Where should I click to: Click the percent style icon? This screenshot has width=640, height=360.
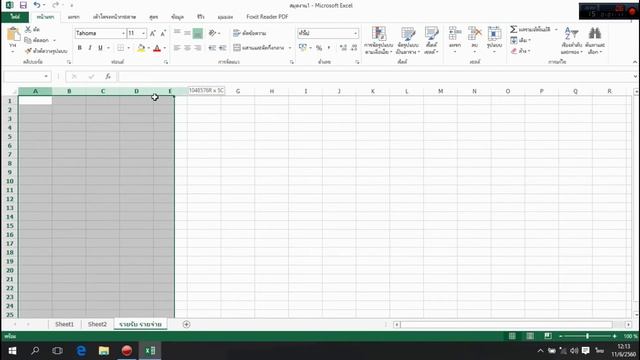(x=319, y=48)
